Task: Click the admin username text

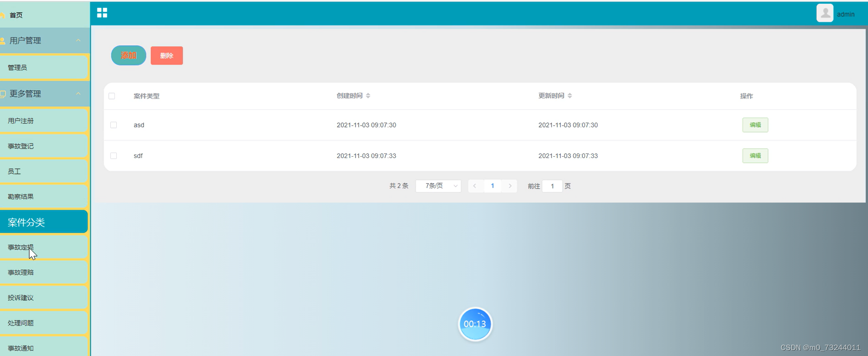Action: tap(845, 15)
